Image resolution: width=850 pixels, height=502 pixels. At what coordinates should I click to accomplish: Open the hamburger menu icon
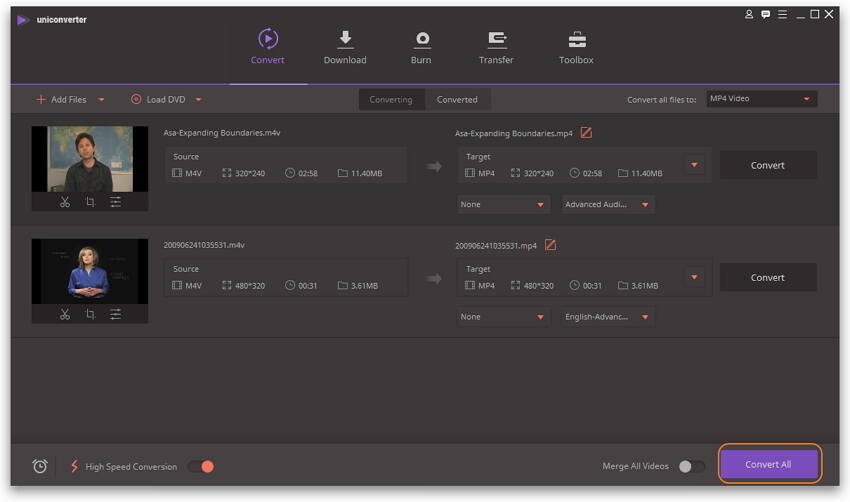pos(782,15)
